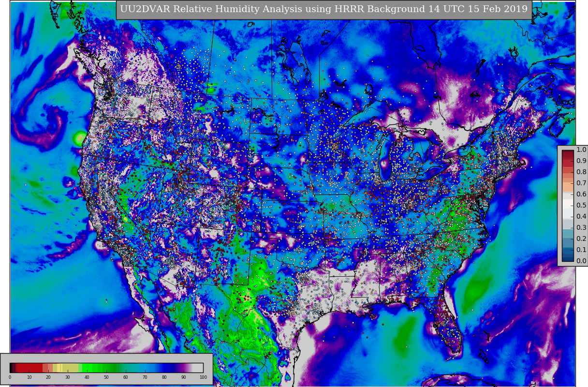The image size is (588, 387).
Task: Click the 50 tick label on humidity colorbar
Action: pos(106,377)
